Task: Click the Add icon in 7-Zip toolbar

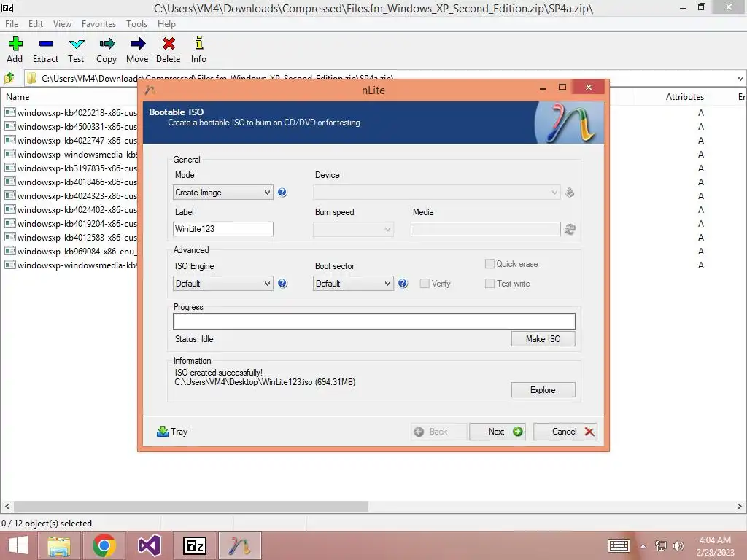Action: point(15,50)
